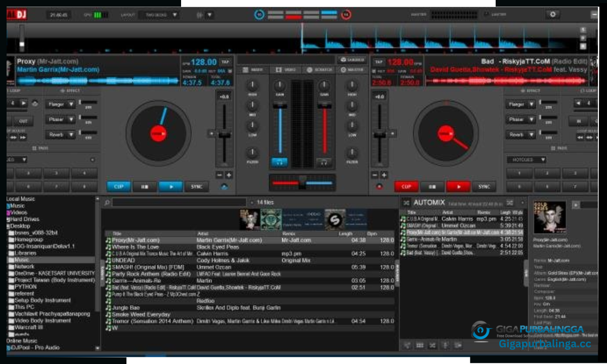Play the left deck track

tap(171, 187)
